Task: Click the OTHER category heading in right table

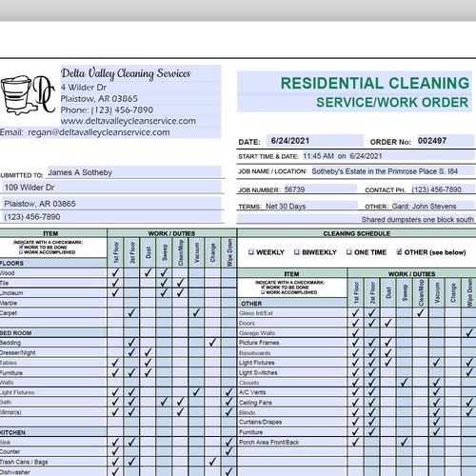Action: pos(251,304)
